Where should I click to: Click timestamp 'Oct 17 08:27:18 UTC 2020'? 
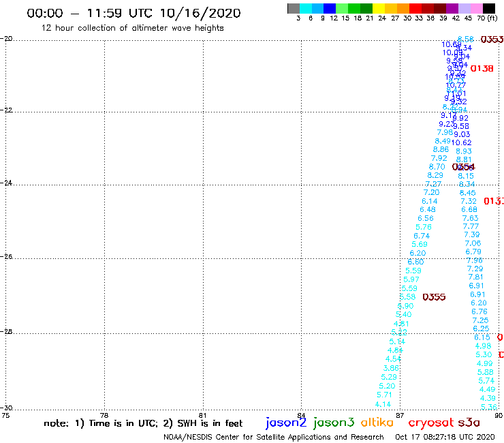pos(445,437)
